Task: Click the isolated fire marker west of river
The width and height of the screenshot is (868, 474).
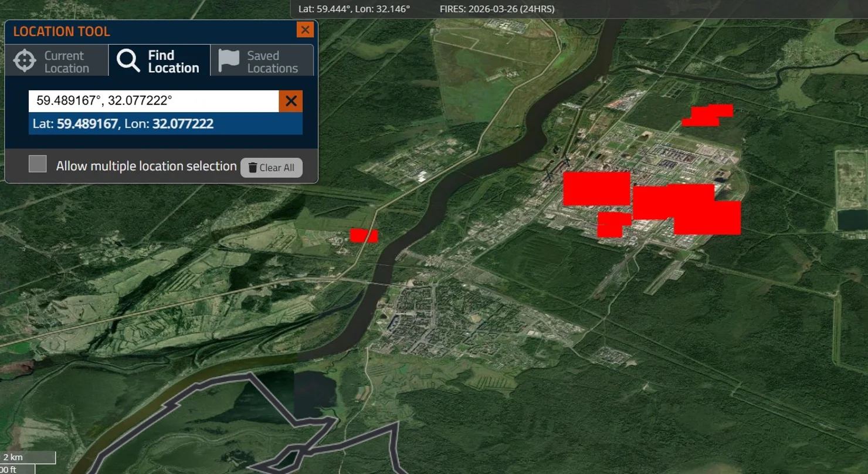Action: tap(364, 235)
